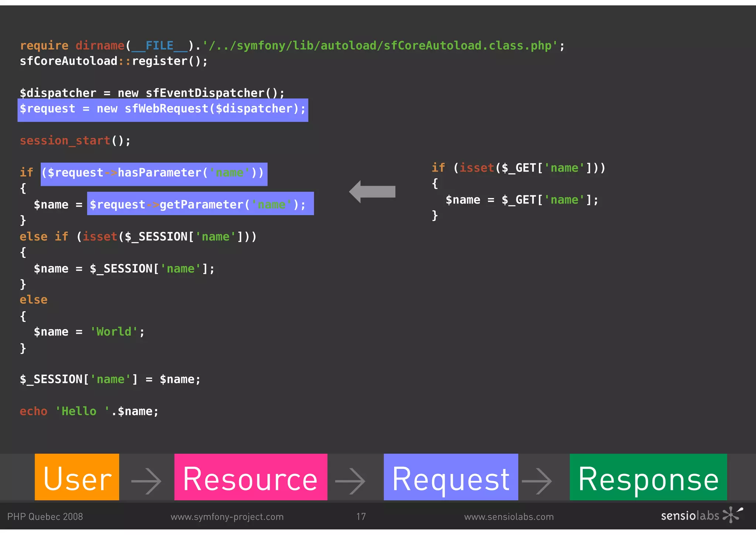Click highlighted hasParameter('name') expression
The width and height of the screenshot is (756, 535).
tap(154, 173)
